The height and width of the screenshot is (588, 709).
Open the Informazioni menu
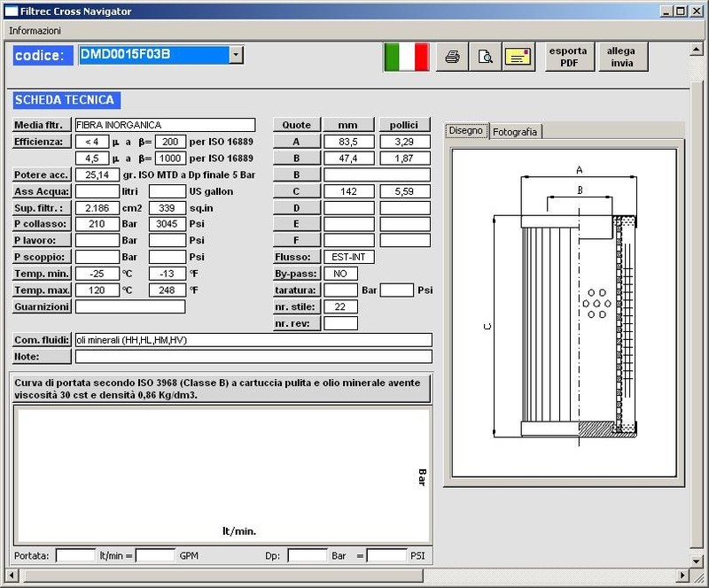pos(35,30)
